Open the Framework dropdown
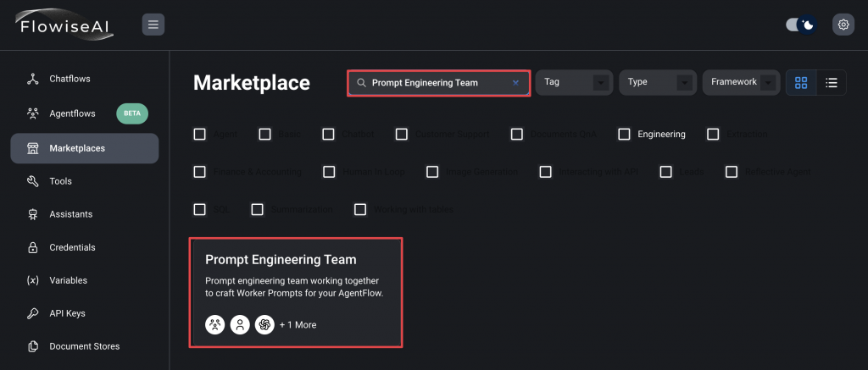 pyautogui.click(x=741, y=82)
